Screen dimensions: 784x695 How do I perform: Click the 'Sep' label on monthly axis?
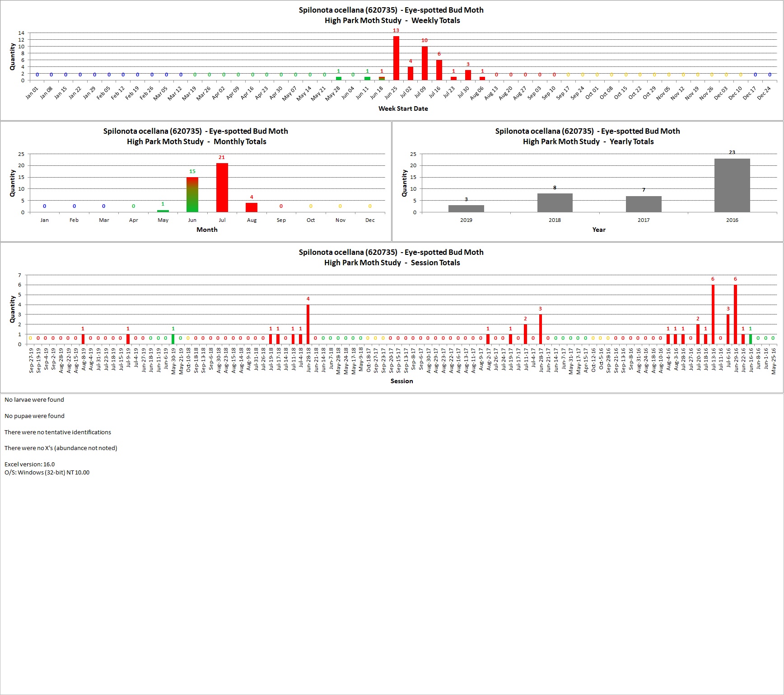tap(281, 220)
